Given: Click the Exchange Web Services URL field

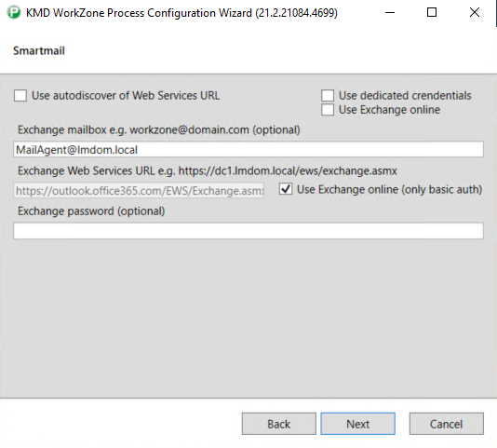Looking at the screenshot, I should click(139, 190).
